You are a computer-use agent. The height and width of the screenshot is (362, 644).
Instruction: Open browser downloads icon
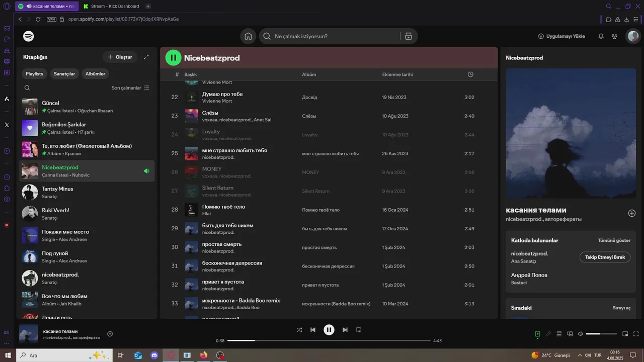pos(627,19)
